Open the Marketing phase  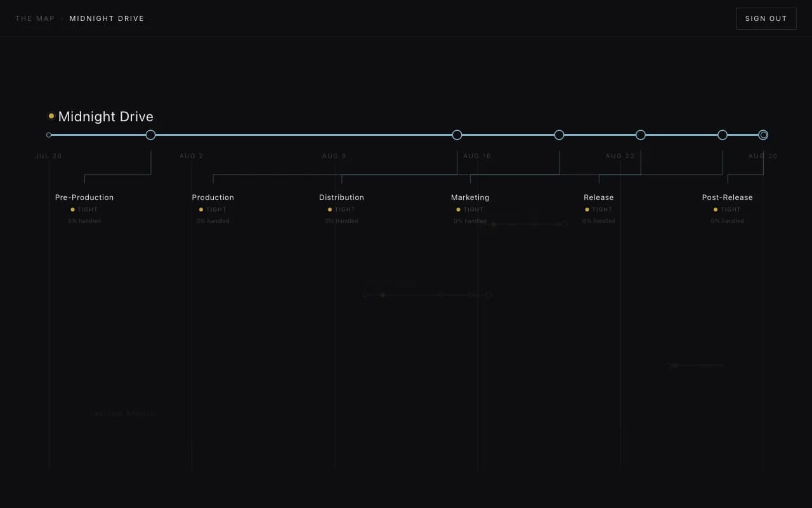pyautogui.click(x=470, y=197)
